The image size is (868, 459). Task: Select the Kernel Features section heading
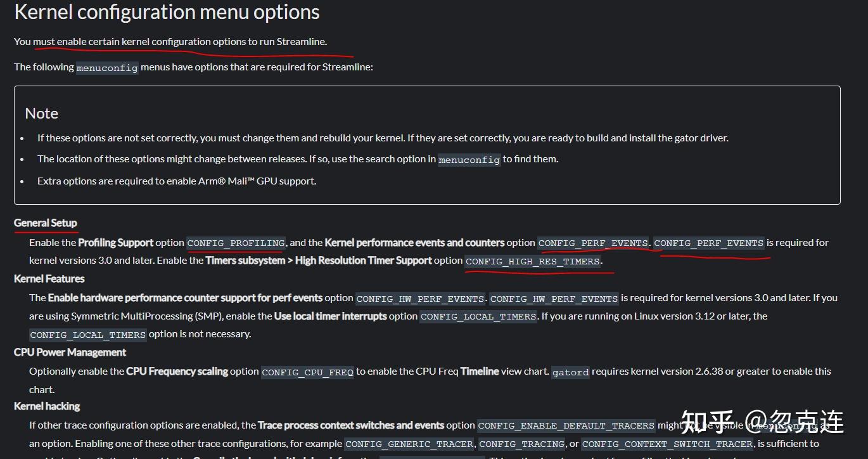[x=49, y=279]
